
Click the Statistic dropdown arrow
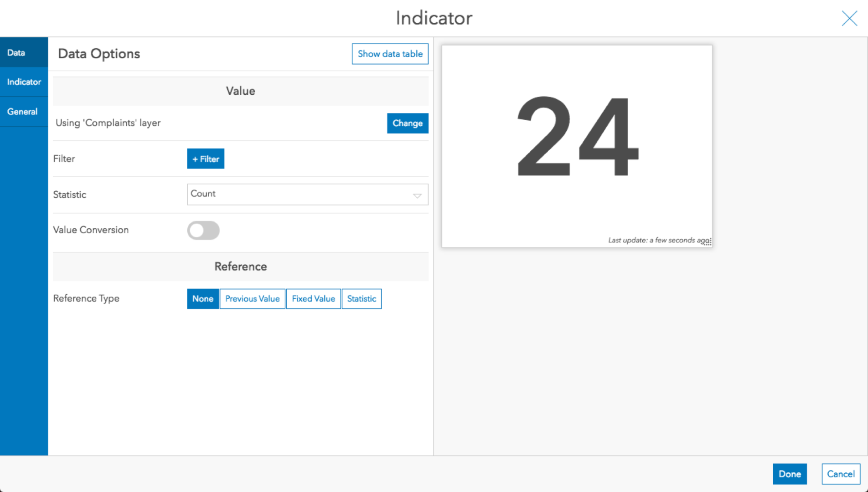[x=417, y=195]
